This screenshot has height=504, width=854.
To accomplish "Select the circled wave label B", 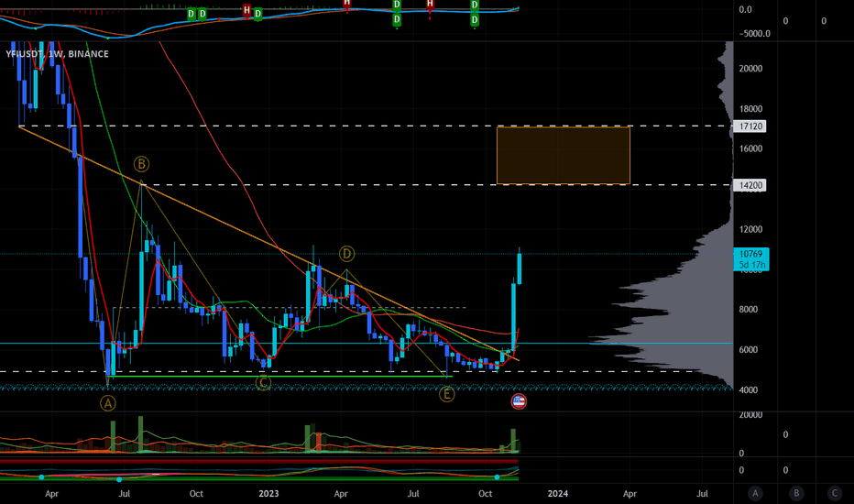I will [x=141, y=164].
